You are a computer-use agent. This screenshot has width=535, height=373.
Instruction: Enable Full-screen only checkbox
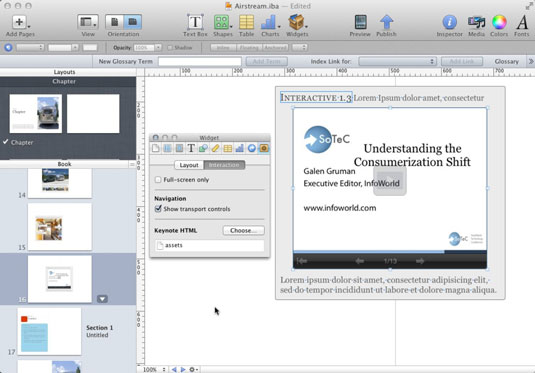158,180
